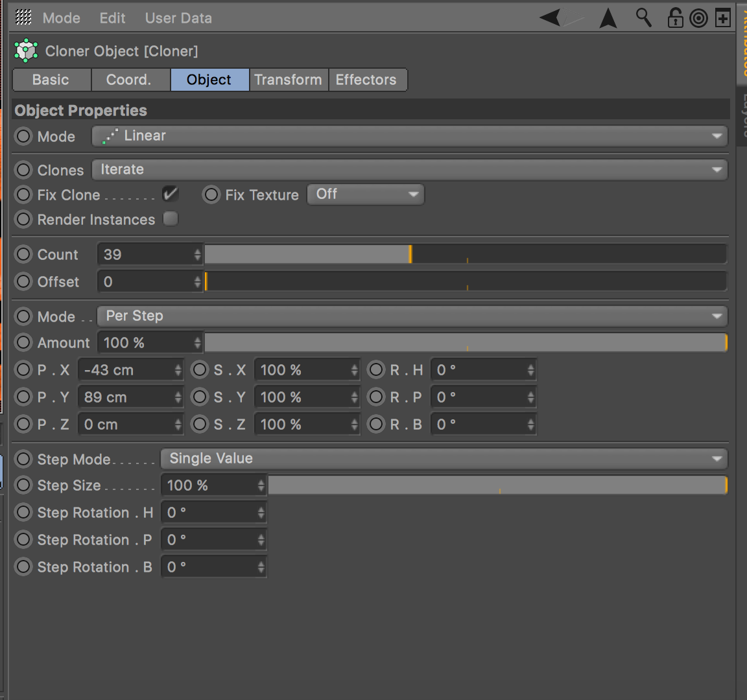747x700 pixels.
Task: Toggle keyframe circle for P . Z
Action: [x=23, y=424]
